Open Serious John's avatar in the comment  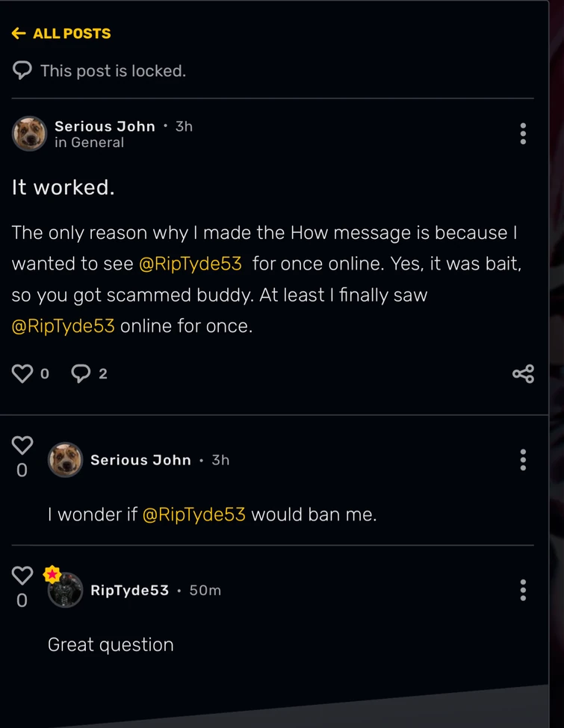pos(65,460)
